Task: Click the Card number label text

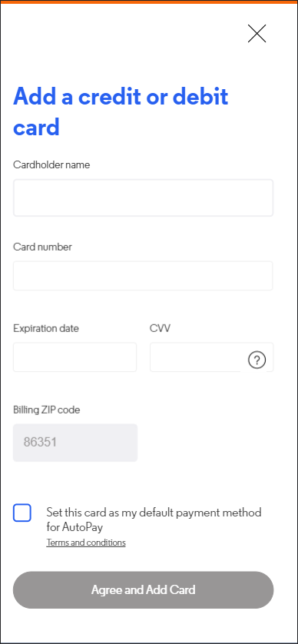Action: (x=42, y=247)
